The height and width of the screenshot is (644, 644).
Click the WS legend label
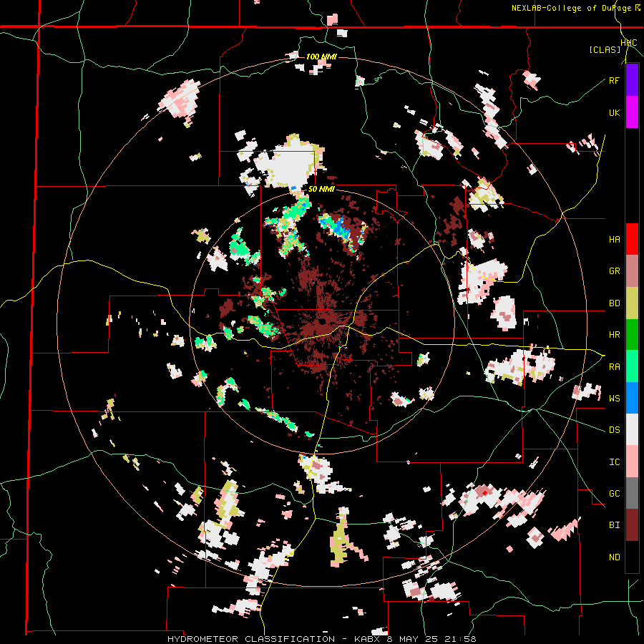coord(614,399)
